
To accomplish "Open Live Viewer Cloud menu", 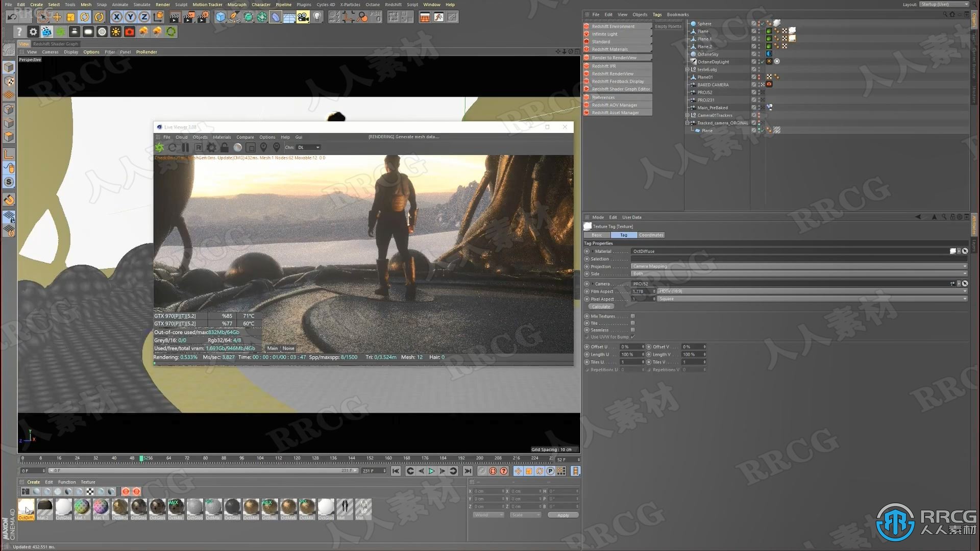I will [x=181, y=137].
